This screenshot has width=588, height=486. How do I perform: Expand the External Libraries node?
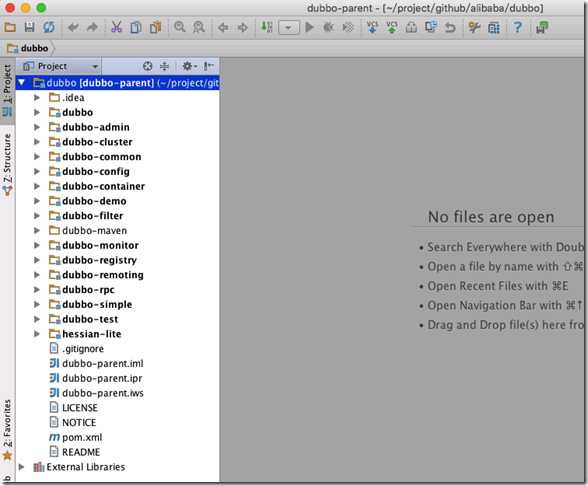point(22,467)
